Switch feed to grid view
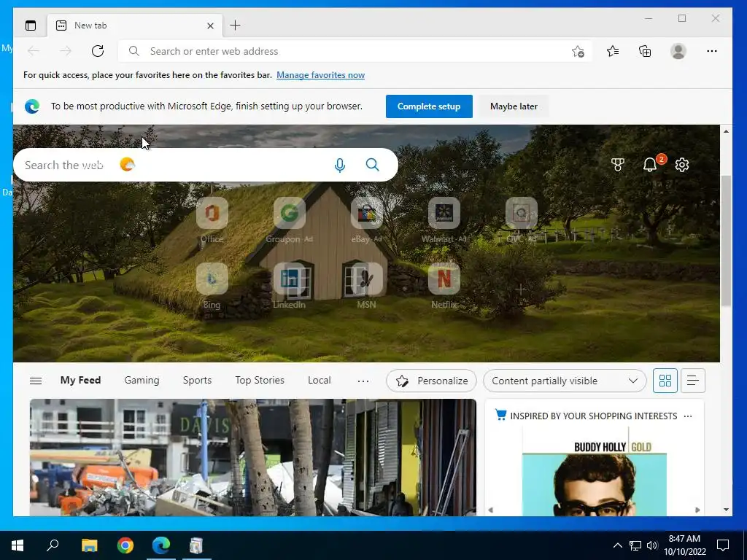Screen dimensions: 747x560 coord(665,381)
